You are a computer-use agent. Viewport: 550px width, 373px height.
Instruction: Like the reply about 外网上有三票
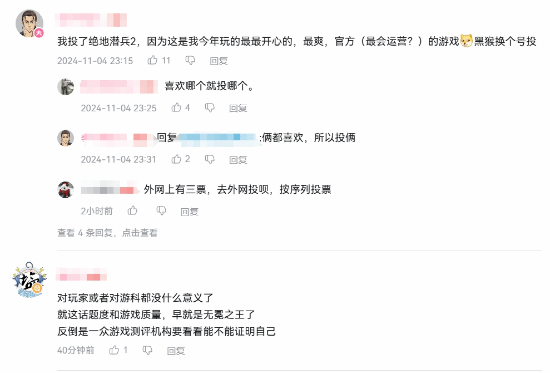click(x=132, y=211)
